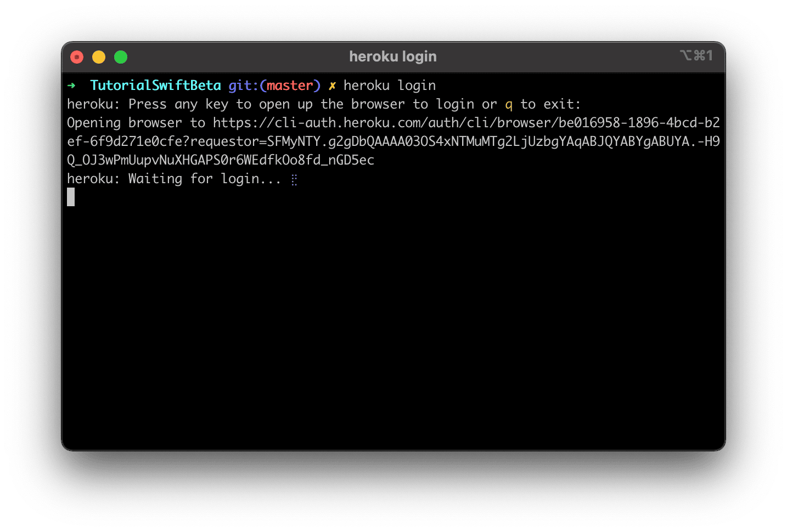This screenshot has height=532, width=787.
Task: Click the green prompt arrow icon
Action: coord(71,86)
